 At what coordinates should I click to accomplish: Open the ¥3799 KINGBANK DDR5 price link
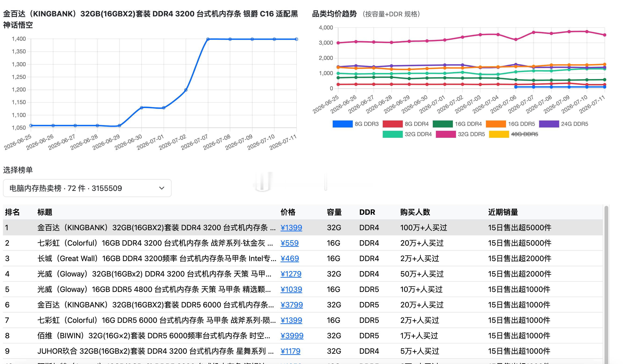tap(291, 305)
